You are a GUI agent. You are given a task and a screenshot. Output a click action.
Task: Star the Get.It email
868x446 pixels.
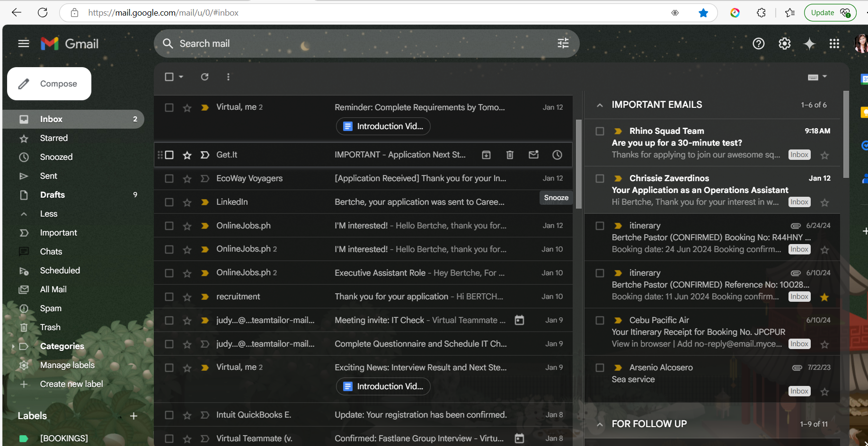point(187,155)
